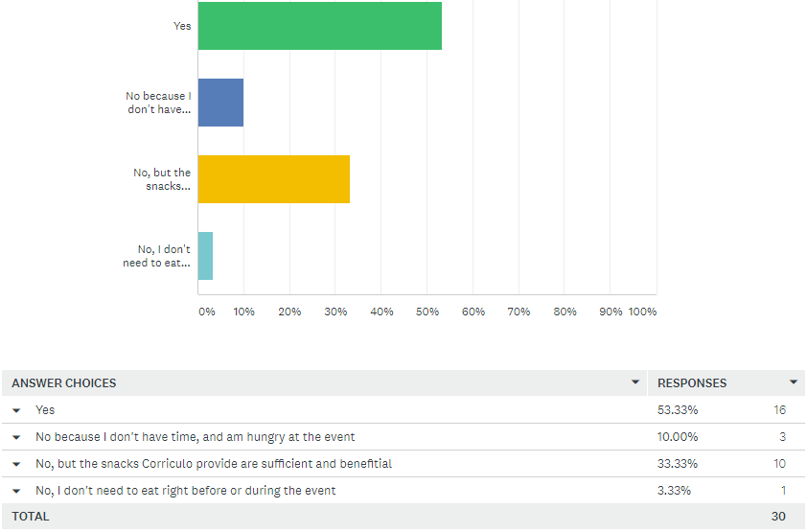Click the response count 3 in table

pyautogui.click(x=782, y=437)
